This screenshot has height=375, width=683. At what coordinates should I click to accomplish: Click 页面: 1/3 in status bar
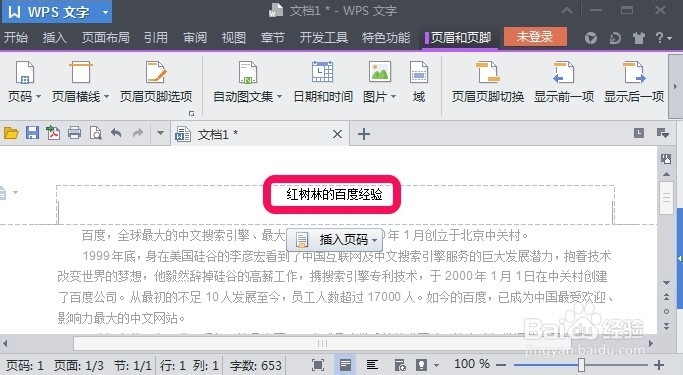pos(78,365)
